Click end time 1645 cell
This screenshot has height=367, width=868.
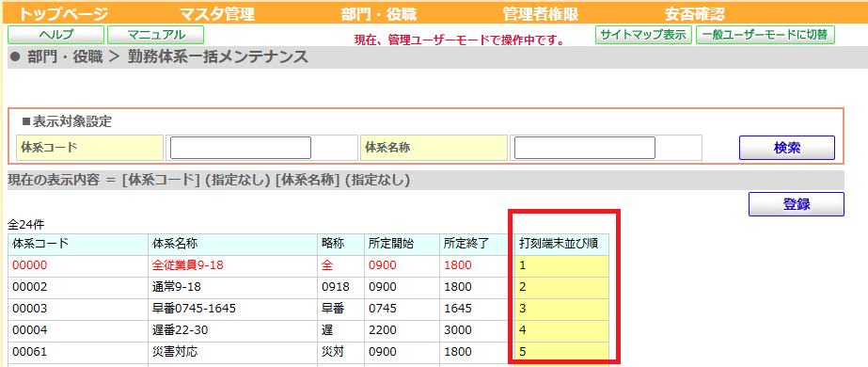pyautogui.click(x=477, y=309)
